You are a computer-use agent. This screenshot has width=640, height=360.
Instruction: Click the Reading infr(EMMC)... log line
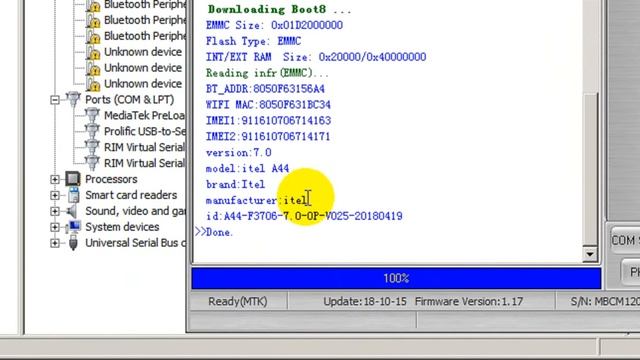267,73
